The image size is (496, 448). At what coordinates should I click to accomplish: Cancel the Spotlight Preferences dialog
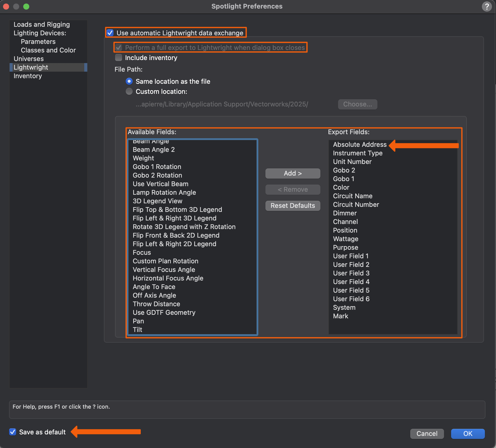click(x=427, y=434)
